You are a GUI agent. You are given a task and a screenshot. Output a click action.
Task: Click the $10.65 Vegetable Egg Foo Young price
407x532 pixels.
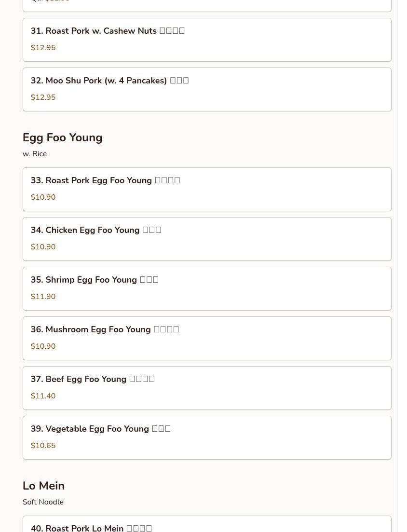coord(43,446)
